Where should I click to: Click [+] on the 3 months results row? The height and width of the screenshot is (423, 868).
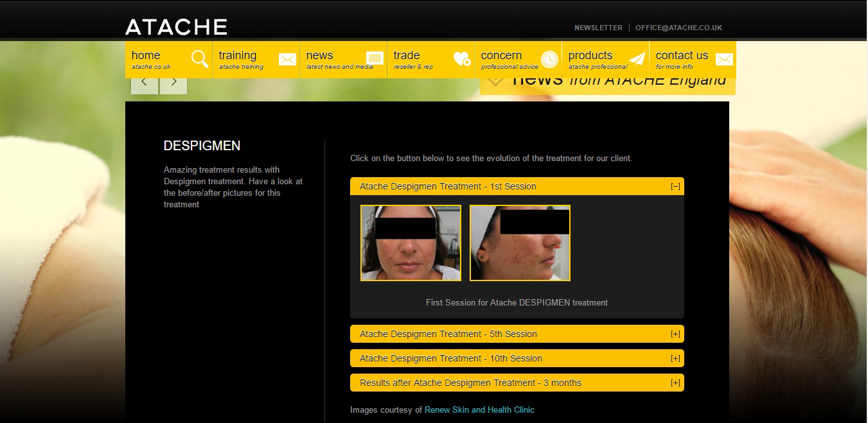click(675, 383)
